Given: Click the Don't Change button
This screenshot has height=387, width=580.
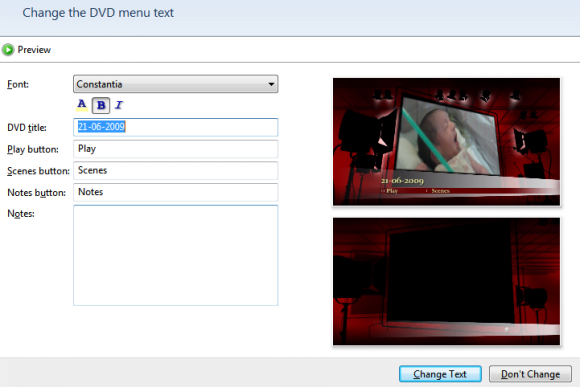Looking at the screenshot, I should (x=530, y=374).
